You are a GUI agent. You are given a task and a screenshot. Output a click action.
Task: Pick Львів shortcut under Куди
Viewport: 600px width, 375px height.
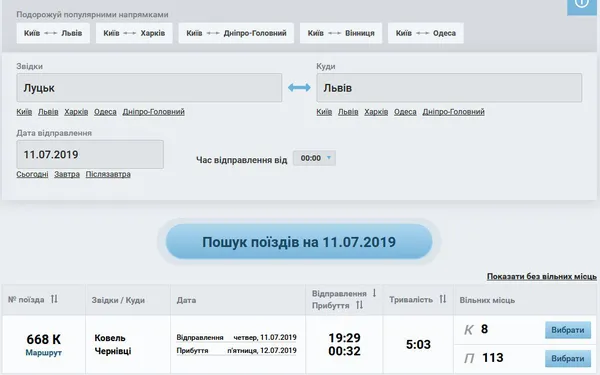click(x=348, y=112)
